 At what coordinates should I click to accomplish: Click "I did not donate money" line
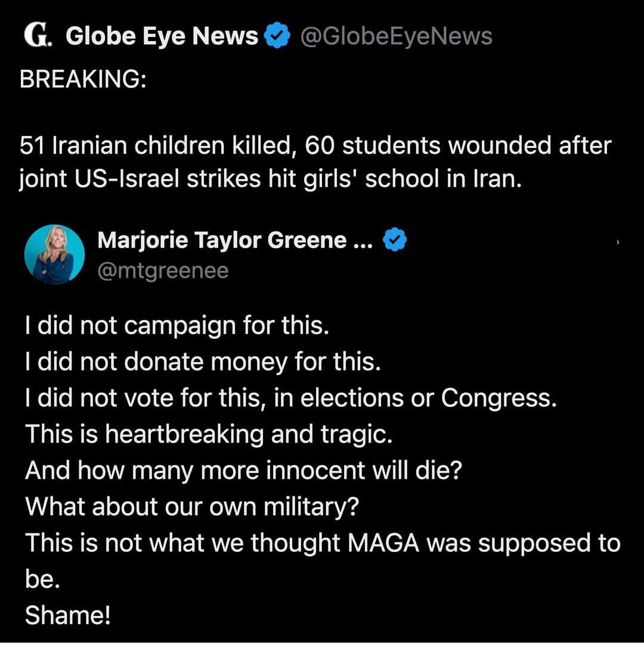[x=203, y=362]
